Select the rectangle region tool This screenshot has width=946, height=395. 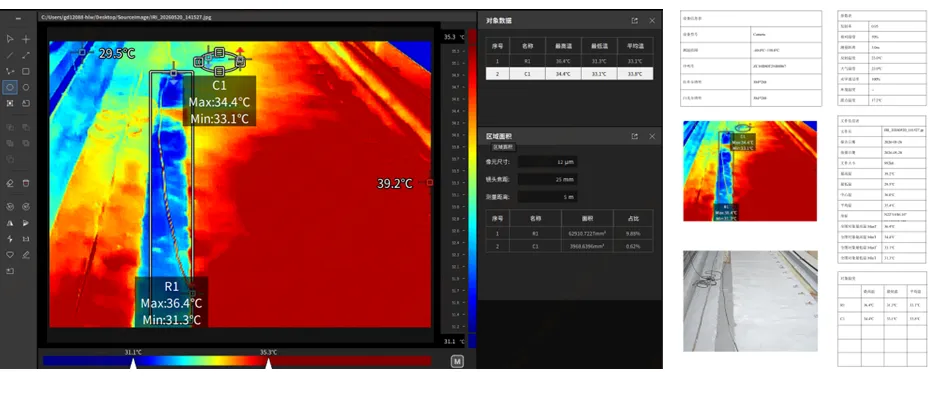click(26, 71)
